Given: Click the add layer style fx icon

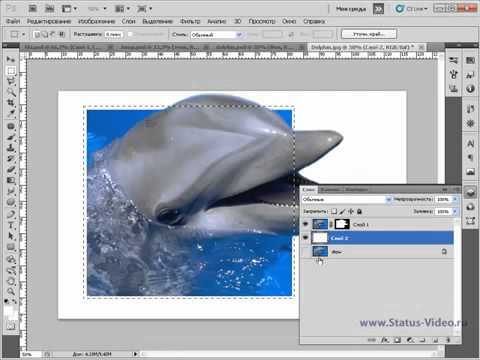Looking at the screenshot, I should [385, 340].
